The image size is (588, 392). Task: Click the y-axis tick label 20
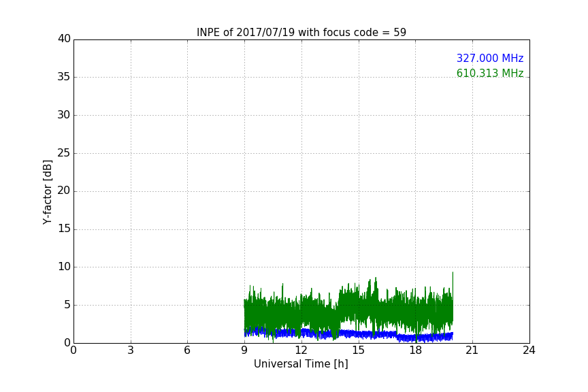[x=64, y=191]
